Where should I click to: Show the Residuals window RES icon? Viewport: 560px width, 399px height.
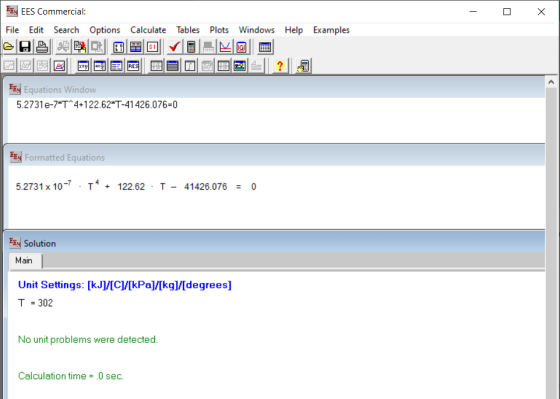click(133, 66)
